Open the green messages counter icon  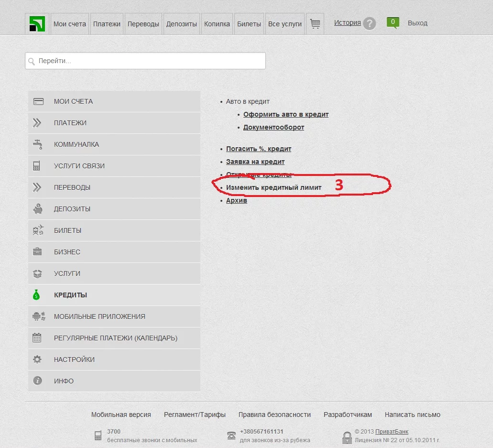coord(393,22)
